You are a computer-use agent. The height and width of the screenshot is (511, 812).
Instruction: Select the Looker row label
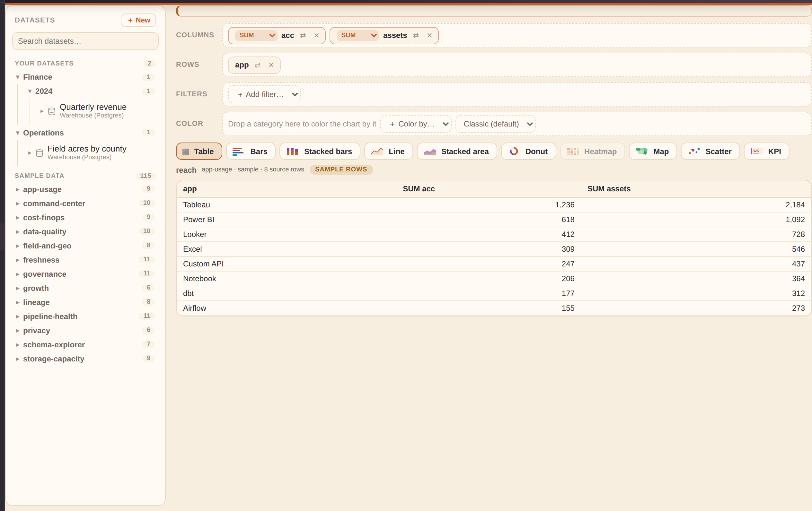(195, 235)
